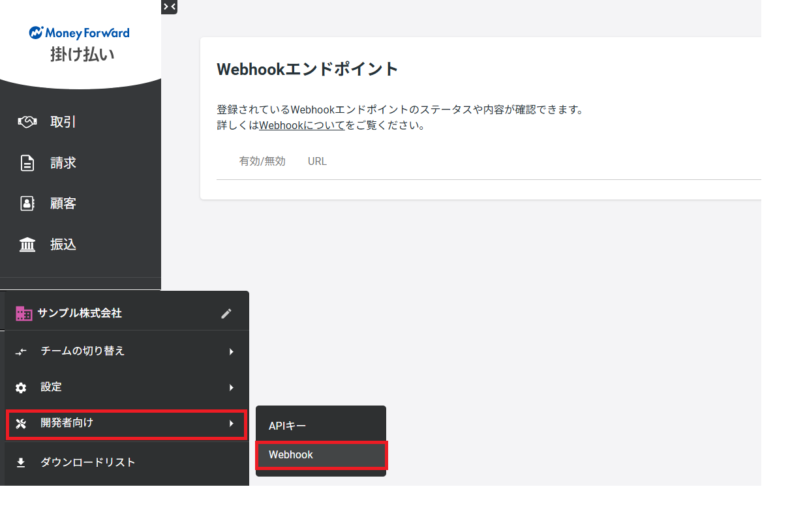Click the Webhookエンドポイント heading
805x532 pixels.
(307, 69)
